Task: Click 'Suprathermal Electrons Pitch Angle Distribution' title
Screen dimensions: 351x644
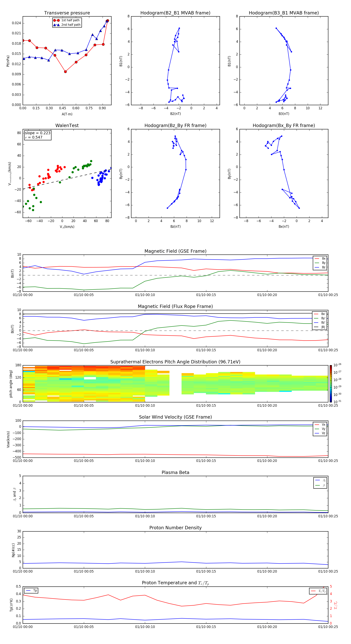Action: click(175, 362)
